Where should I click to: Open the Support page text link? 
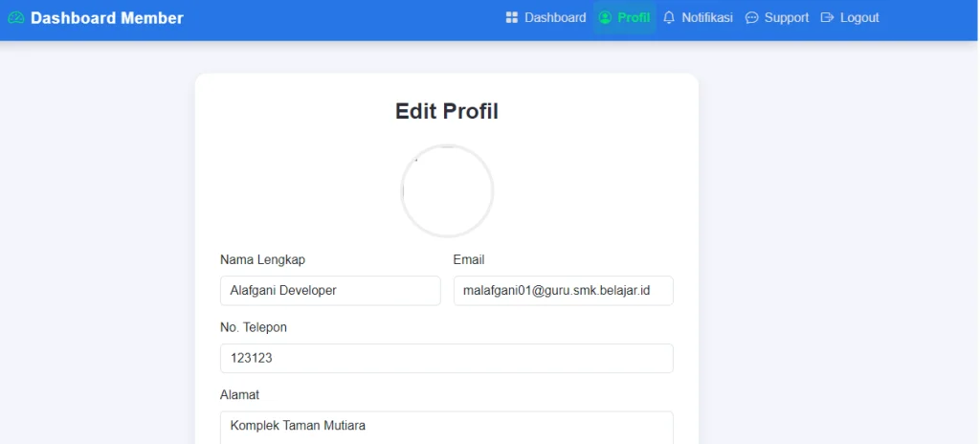[787, 17]
